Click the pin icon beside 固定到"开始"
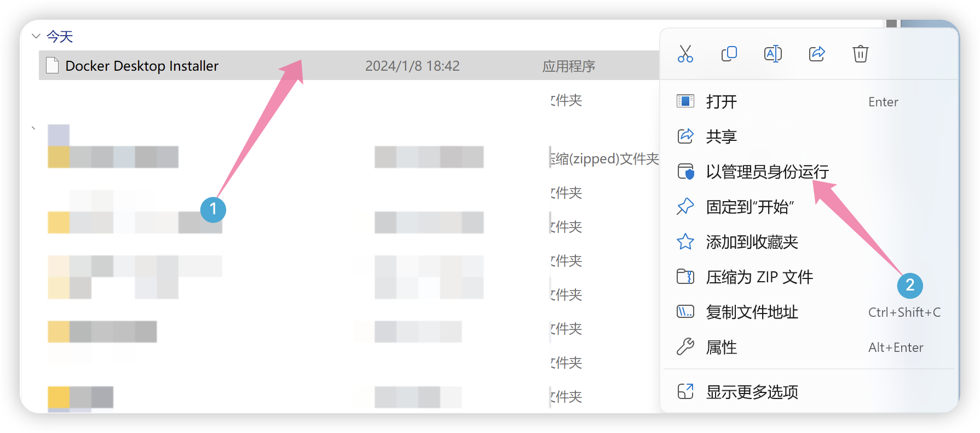This screenshot has width=980, height=433. (x=685, y=207)
